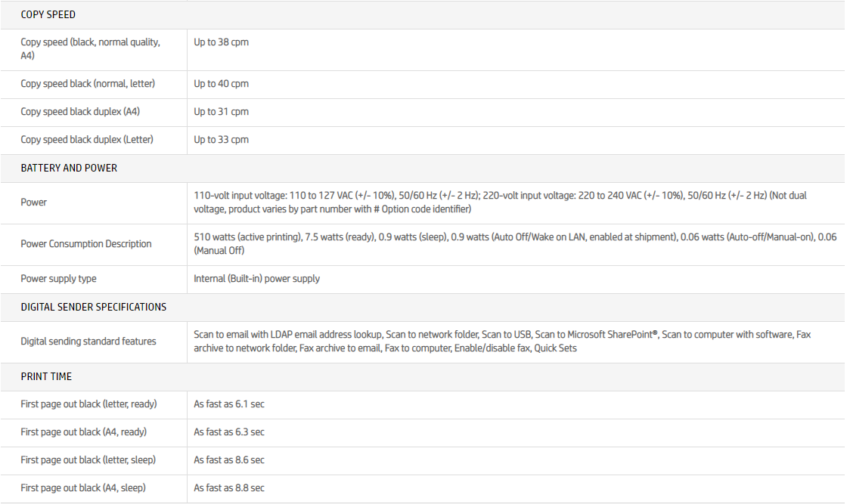
Task: Click 'First page out black (A4, sleep)' label
Action: (x=83, y=487)
